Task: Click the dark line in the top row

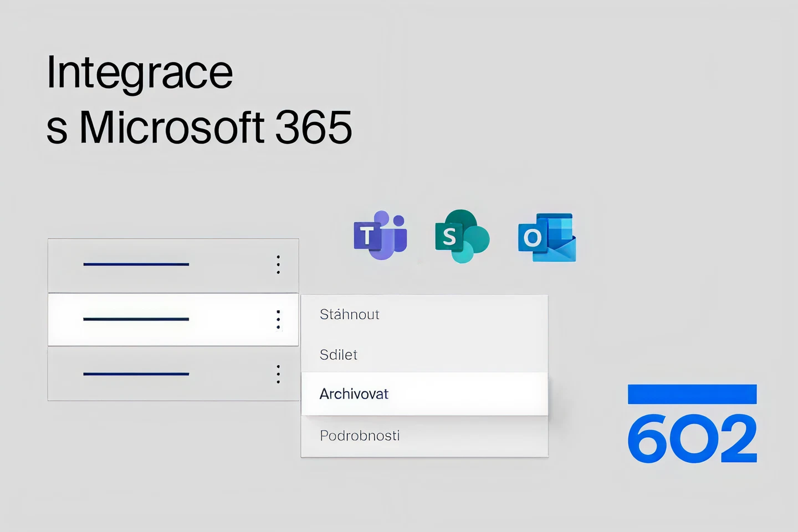Action: [136, 264]
